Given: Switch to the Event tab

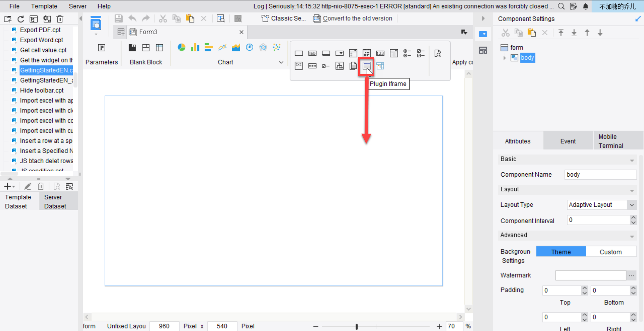Looking at the screenshot, I should 568,141.
